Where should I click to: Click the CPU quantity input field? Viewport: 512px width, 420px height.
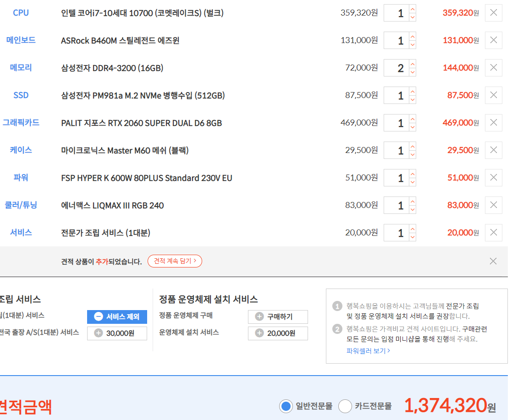[x=396, y=13]
